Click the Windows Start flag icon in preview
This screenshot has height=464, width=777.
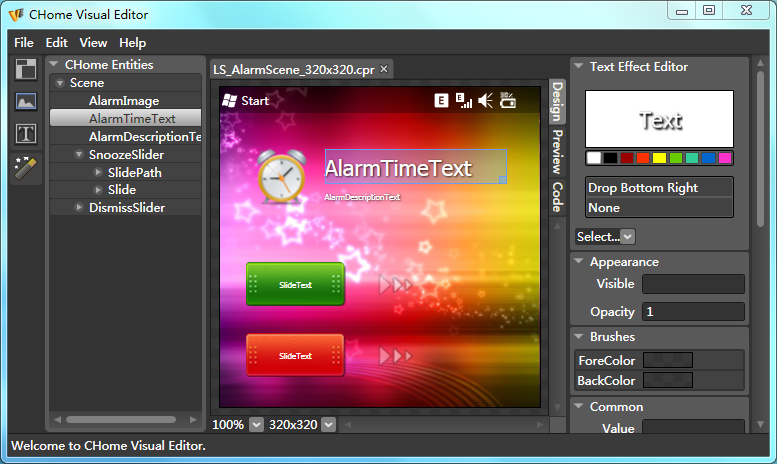tap(229, 101)
